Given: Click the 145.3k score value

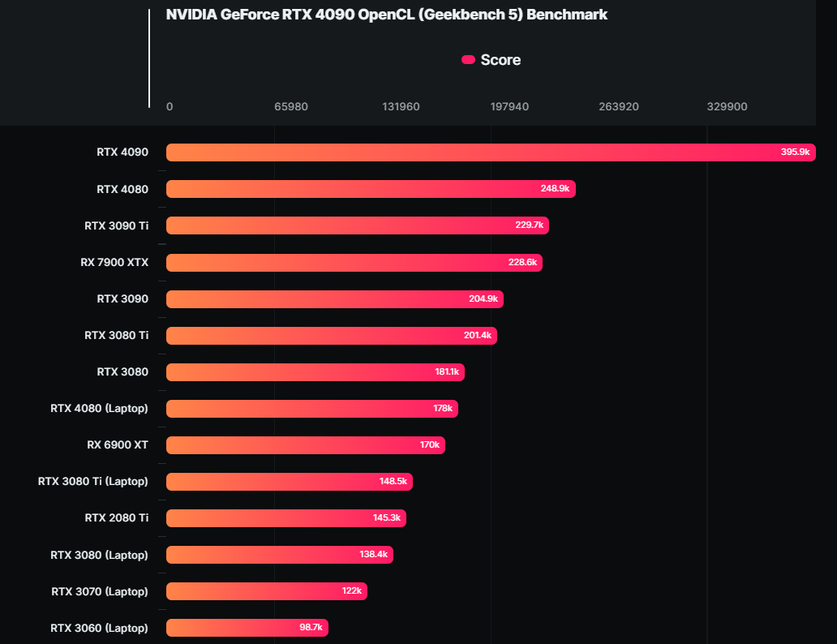Looking at the screenshot, I should pyautogui.click(x=387, y=518).
